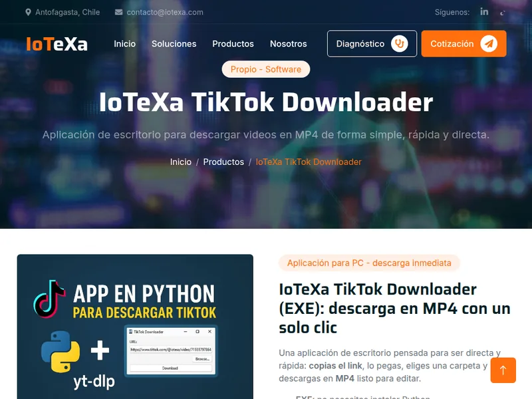The image size is (532, 399).
Task: Click the contacto@iotexa.com email link
Action: 165,12
